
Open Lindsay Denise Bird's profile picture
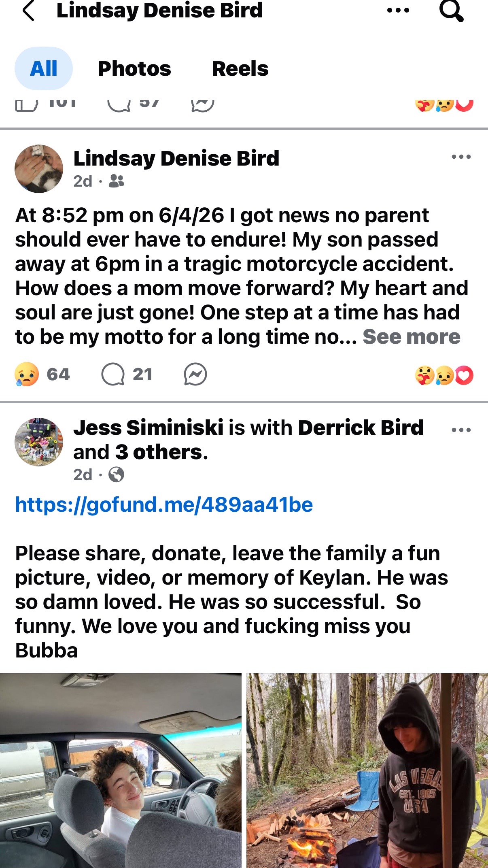[39, 168]
